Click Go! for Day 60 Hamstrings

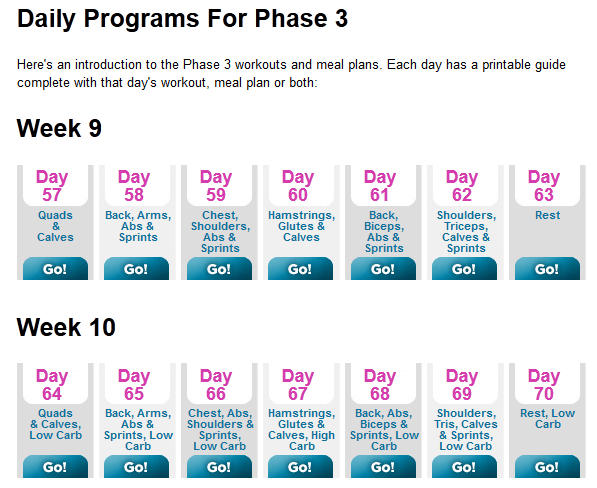click(x=300, y=269)
